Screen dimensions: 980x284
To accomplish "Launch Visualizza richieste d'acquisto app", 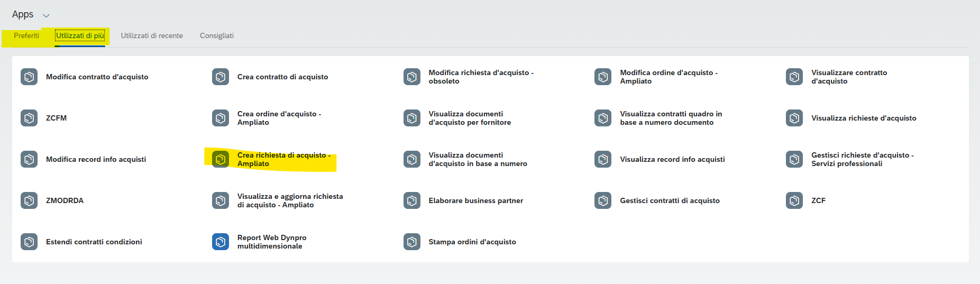I will pyautogui.click(x=864, y=118).
